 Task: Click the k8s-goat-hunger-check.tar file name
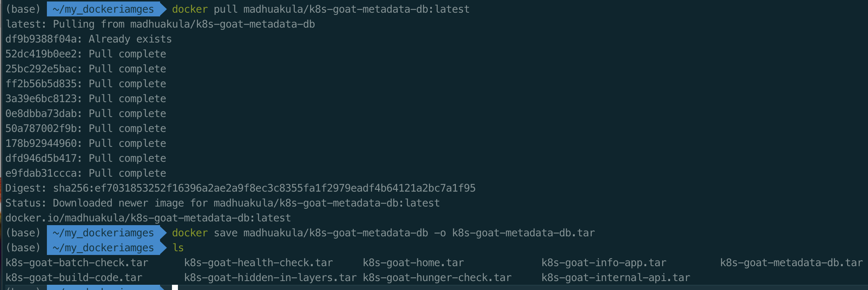click(x=437, y=278)
